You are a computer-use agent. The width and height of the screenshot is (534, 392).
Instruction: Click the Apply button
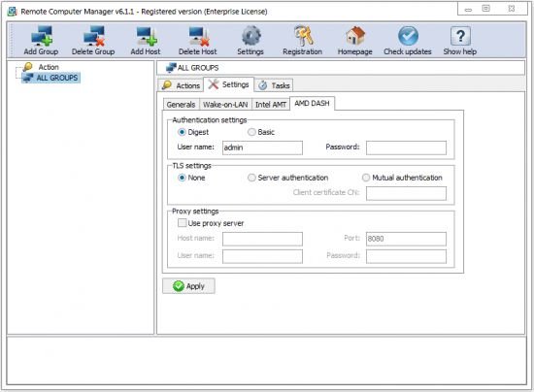click(188, 286)
